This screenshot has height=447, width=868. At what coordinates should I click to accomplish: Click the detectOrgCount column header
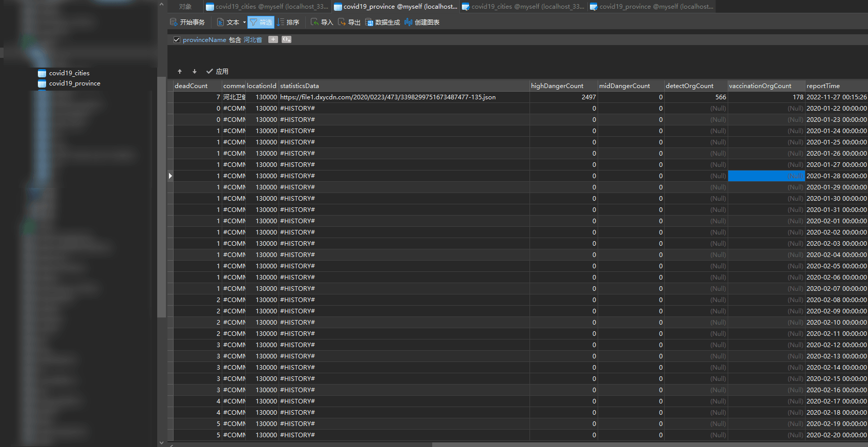[x=696, y=86]
